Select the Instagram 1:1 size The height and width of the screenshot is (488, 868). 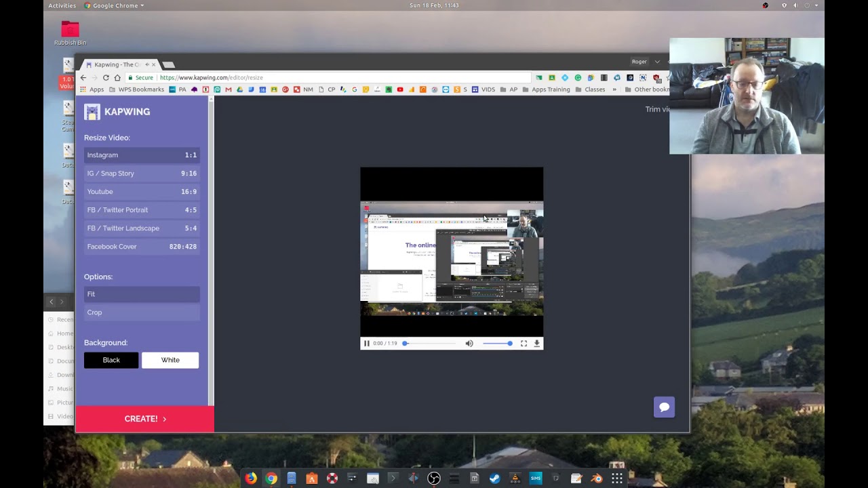point(142,155)
